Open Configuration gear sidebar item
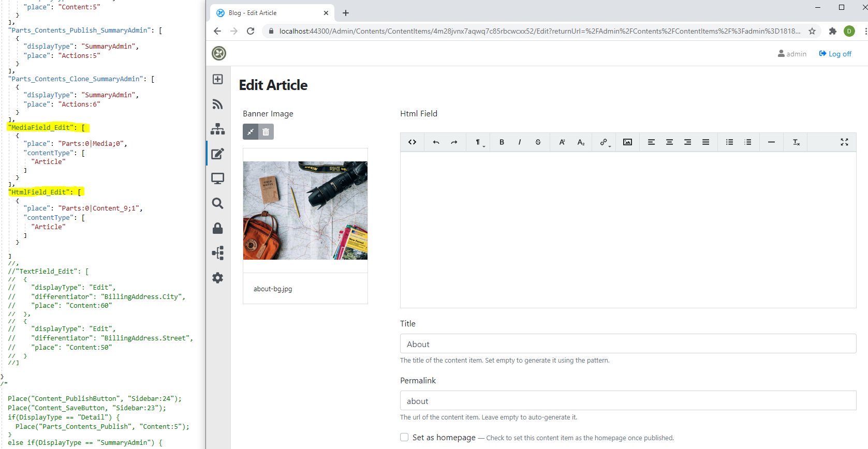 (218, 278)
